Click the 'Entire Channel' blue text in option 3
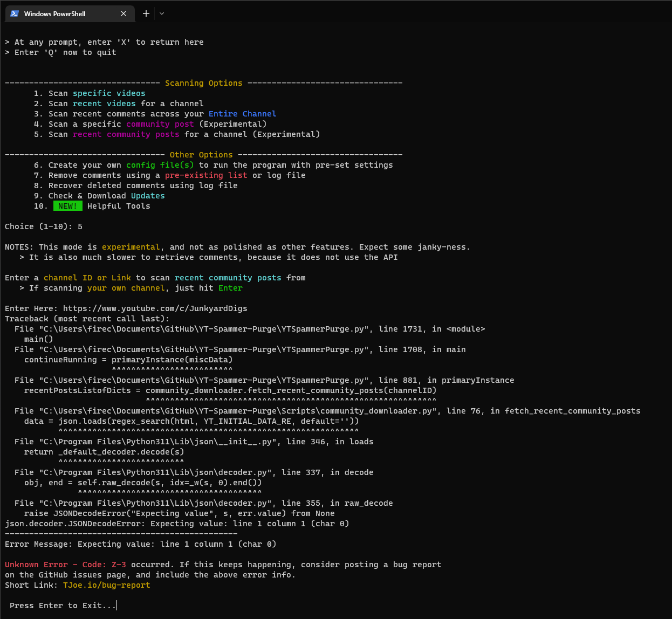 click(x=242, y=113)
